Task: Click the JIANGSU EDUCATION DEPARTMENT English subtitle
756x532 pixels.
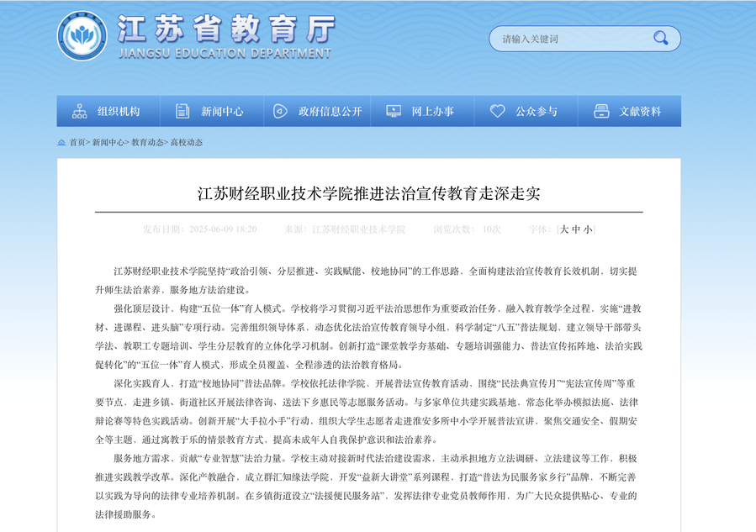Action: (225, 54)
